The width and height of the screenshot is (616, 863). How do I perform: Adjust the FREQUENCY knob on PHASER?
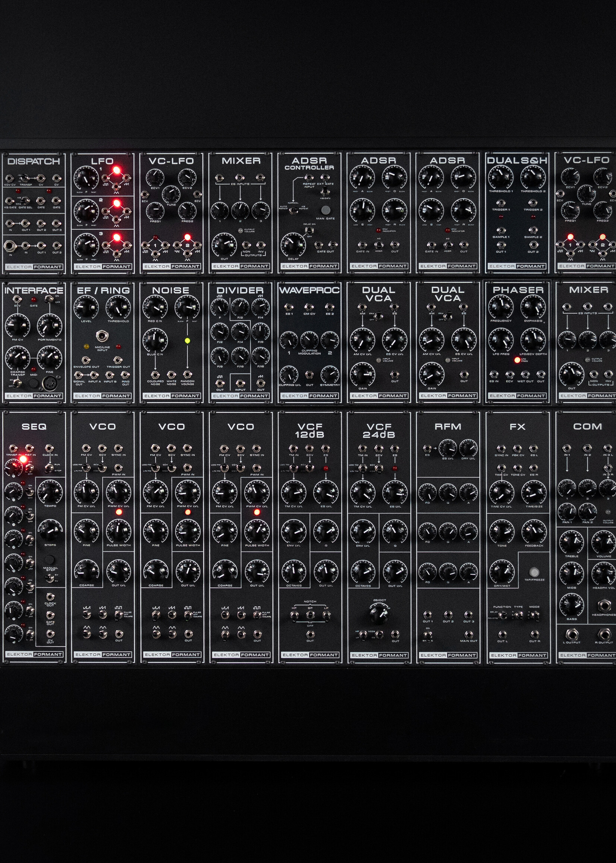point(501,307)
